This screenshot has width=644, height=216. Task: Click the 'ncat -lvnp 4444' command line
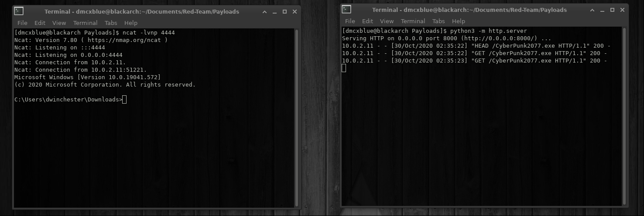tap(95, 33)
